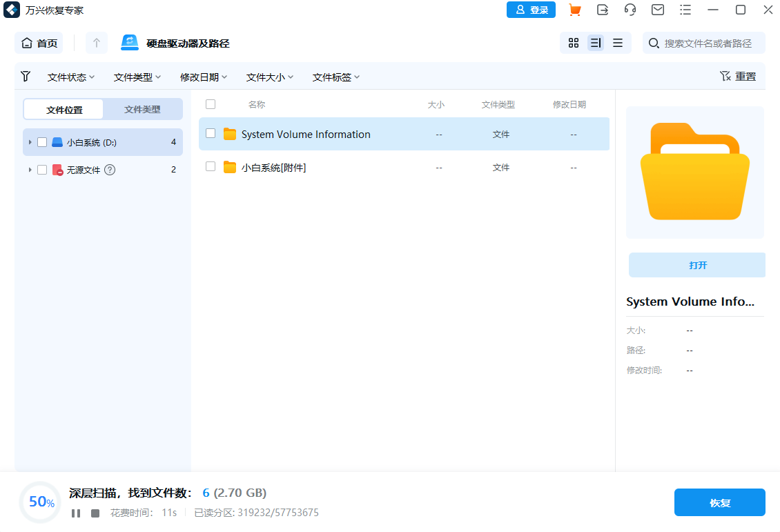Screen dimensions: 780x532
Task: Switch to grid thumbnail view
Action: (x=573, y=42)
